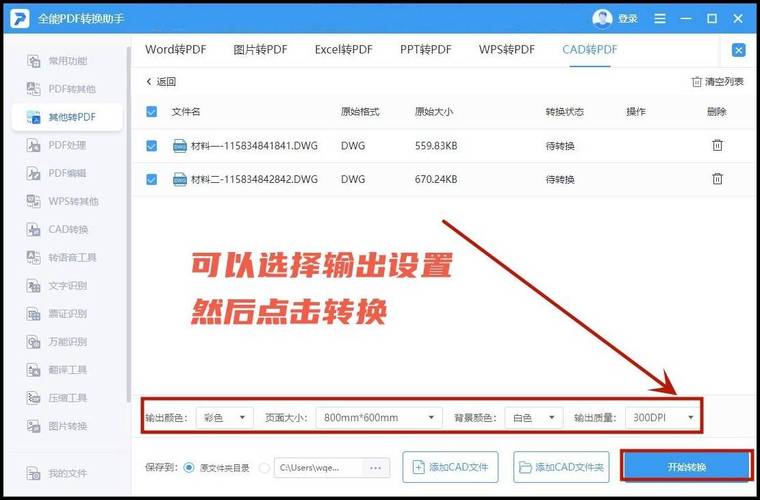
Task: Open 我的文件 in the sidebar
Action: 56,473
